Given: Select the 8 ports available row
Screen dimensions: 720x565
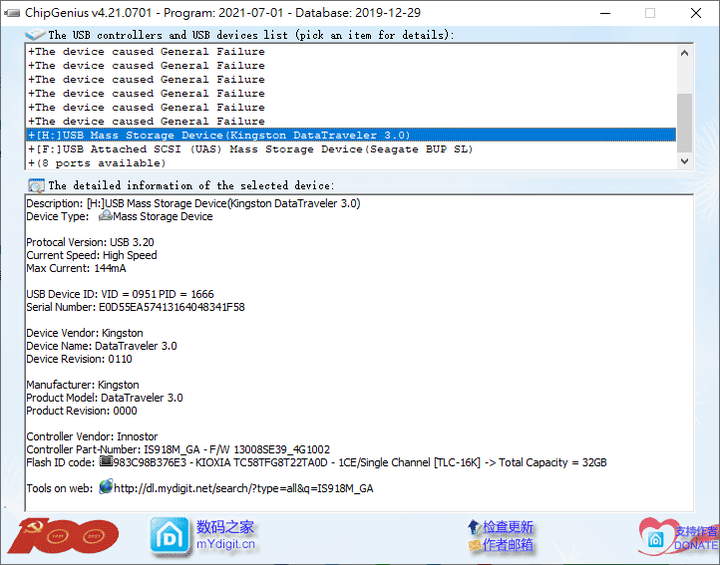Looking at the screenshot, I should pyautogui.click(x=351, y=163).
